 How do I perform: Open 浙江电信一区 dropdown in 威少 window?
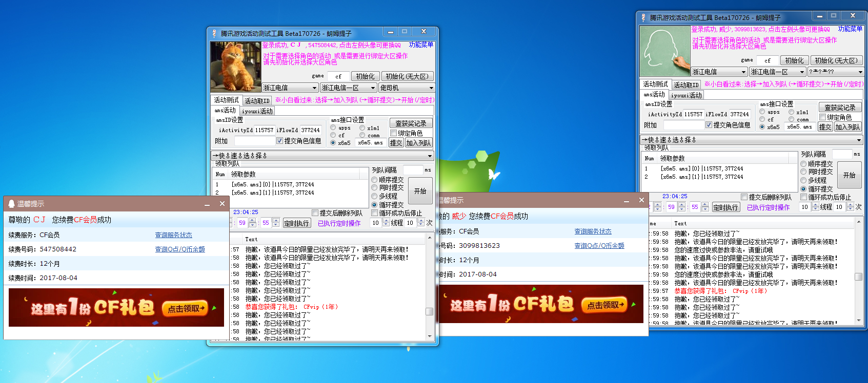[x=778, y=72]
